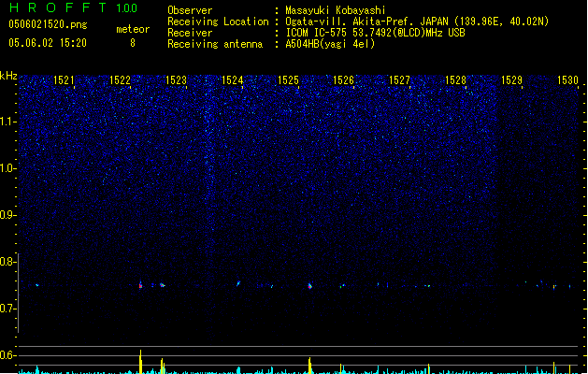Screen dimensions: 588x374
Task: Click the 1530 time axis marker
Action: pos(567,80)
